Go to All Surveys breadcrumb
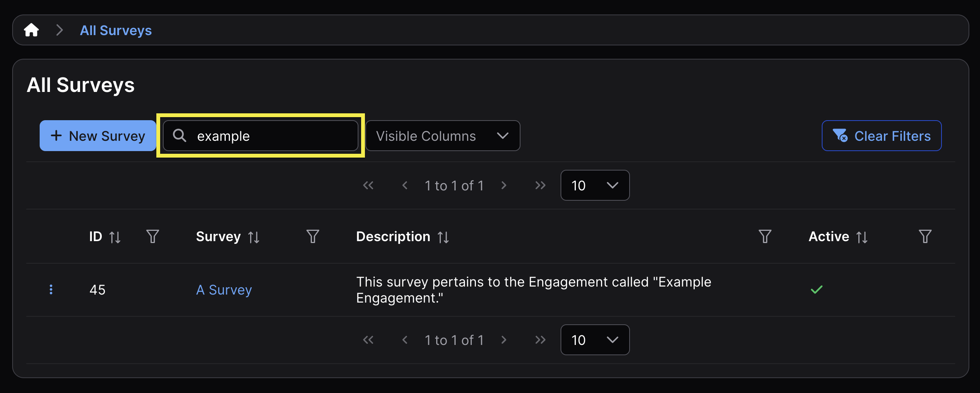980x393 pixels. point(116,30)
